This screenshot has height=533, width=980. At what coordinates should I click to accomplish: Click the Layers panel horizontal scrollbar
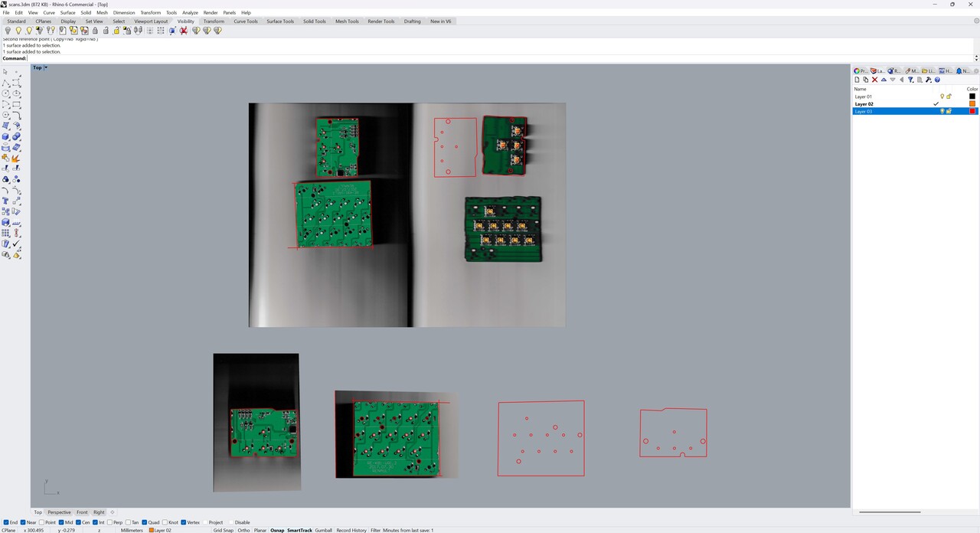[x=890, y=512]
